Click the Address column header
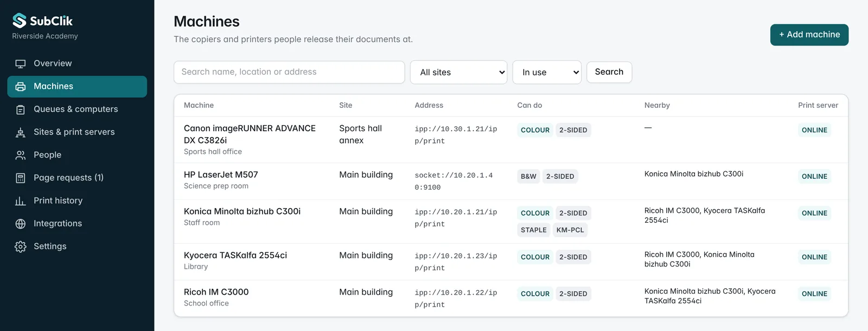The width and height of the screenshot is (868, 331). [429, 106]
